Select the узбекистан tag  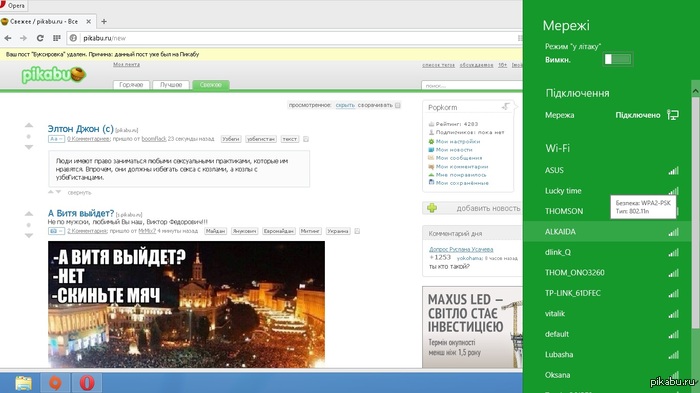tap(261, 139)
